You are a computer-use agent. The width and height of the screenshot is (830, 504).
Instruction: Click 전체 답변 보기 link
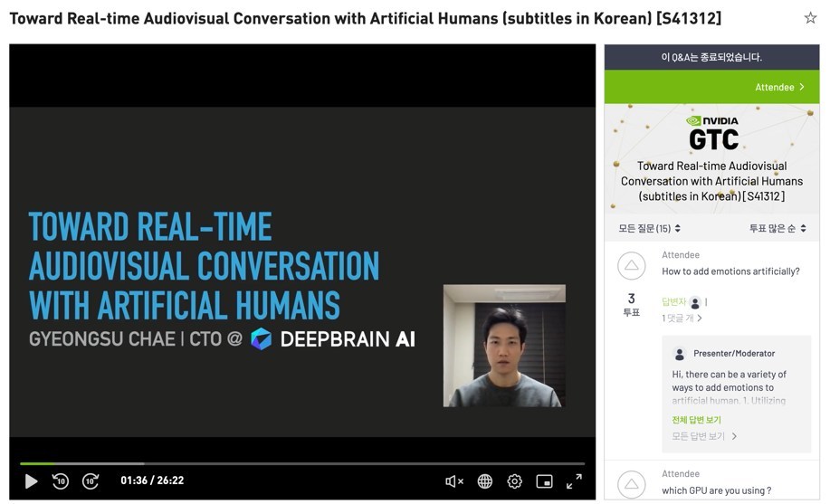pyautogui.click(x=696, y=420)
